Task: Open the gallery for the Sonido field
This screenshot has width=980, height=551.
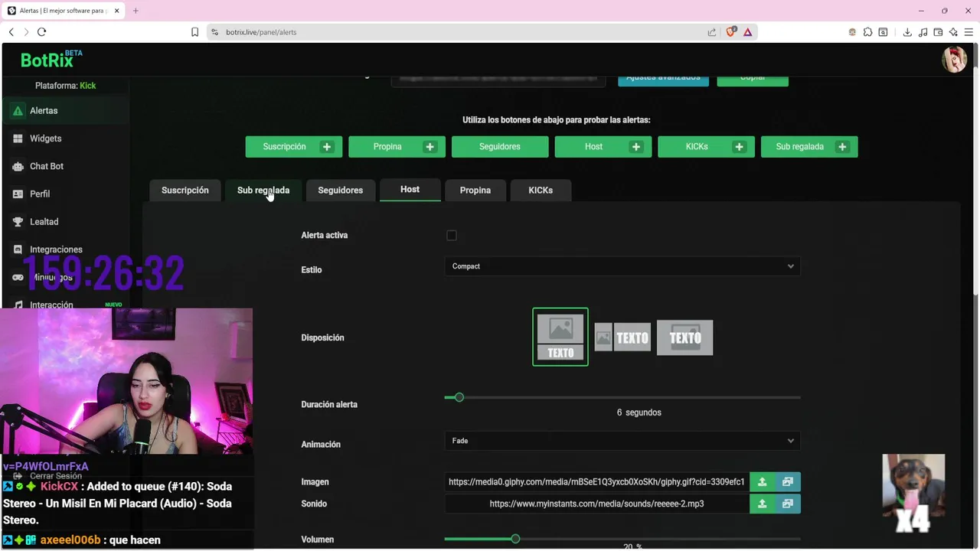Action: pos(788,504)
